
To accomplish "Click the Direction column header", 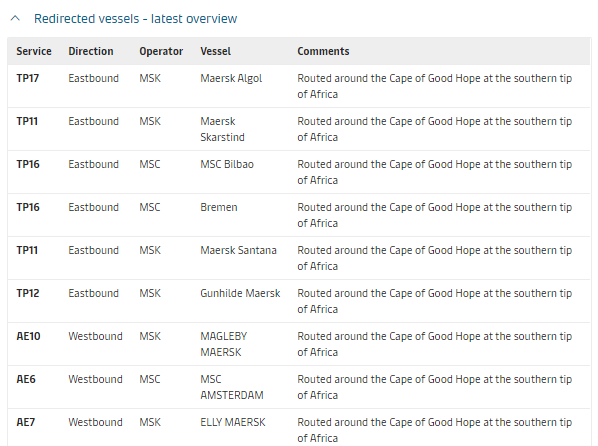I will pyautogui.click(x=91, y=51).
